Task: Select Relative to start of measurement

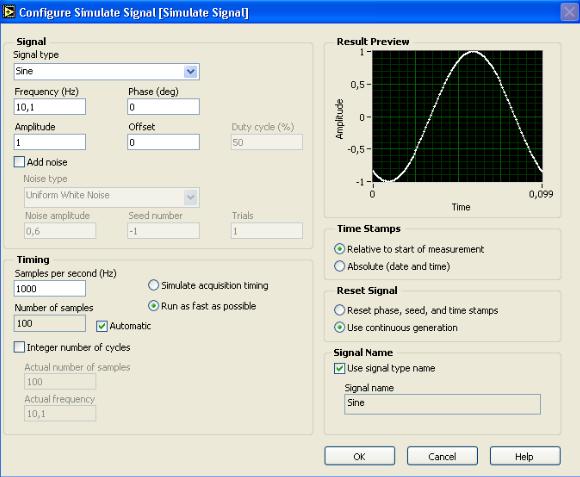Action: coord(339,249)
